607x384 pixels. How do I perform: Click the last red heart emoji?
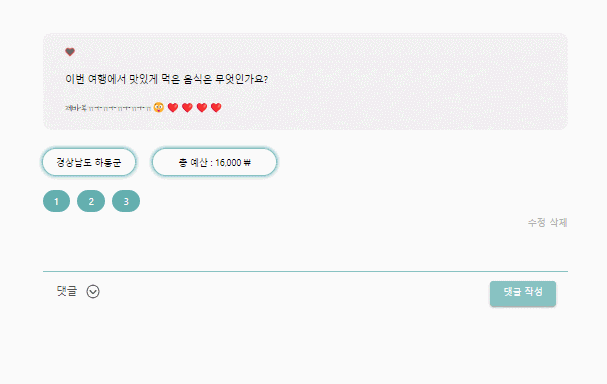click(x=216, y=108)
